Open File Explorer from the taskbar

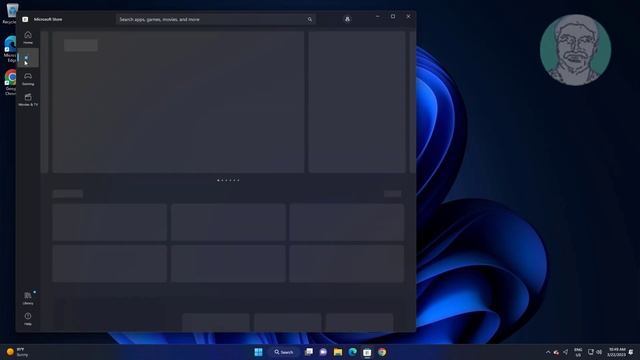(338, 352)
